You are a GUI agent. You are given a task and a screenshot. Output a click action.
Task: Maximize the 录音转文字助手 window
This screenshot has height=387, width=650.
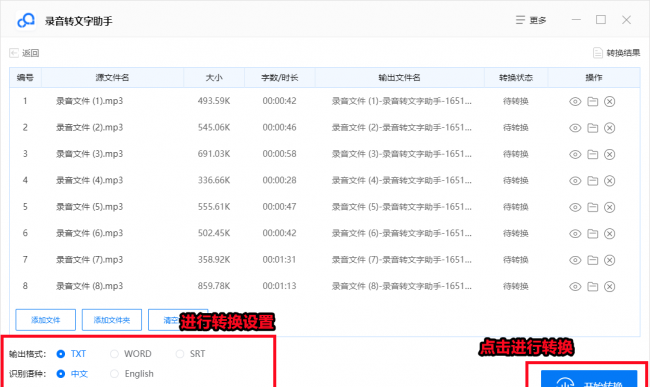pos(601,19)
